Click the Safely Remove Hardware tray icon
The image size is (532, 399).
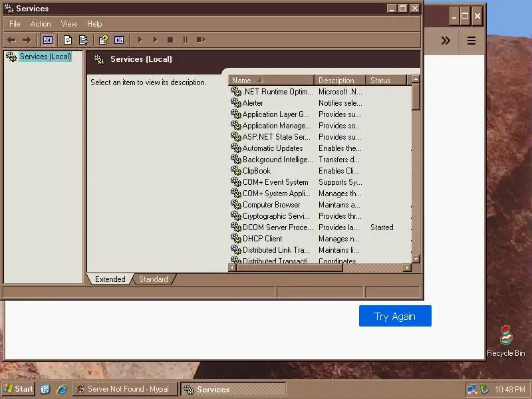[x=485, y=389]
